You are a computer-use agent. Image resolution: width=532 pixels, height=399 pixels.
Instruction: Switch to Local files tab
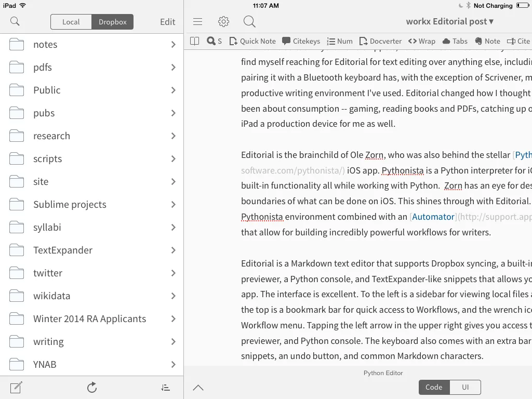(x=71, y=22)
